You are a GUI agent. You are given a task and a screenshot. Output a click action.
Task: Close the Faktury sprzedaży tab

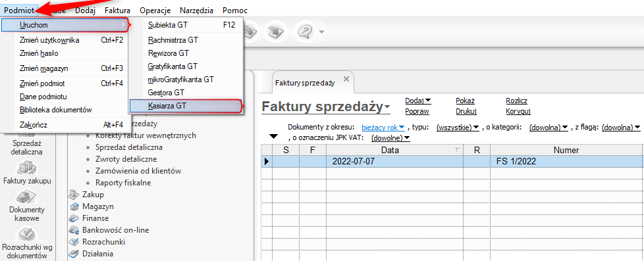pyautogui.click(x=346, y=79)
